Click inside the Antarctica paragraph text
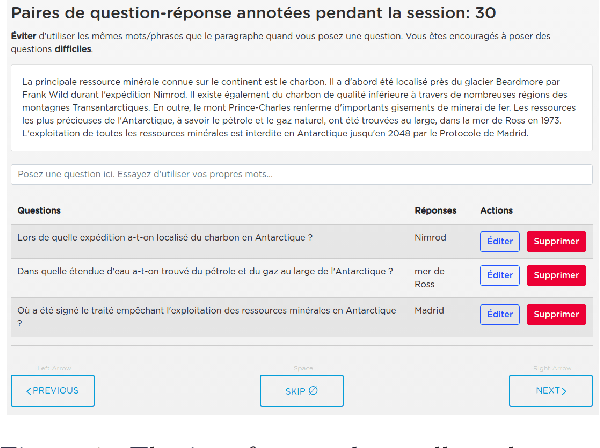Image resolution: width=600 pixels, height=448 pixels. 300,108
